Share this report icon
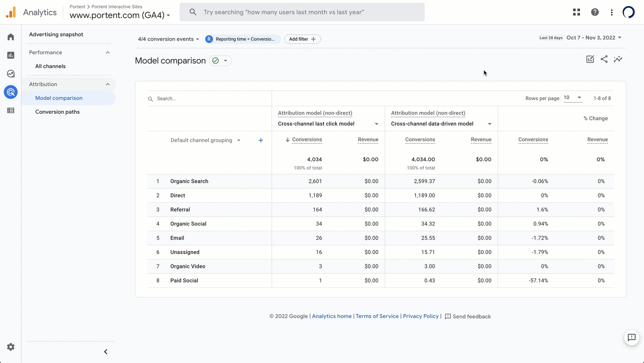The width and height of the screenshot is (644, 363). [x=604, y=59]
